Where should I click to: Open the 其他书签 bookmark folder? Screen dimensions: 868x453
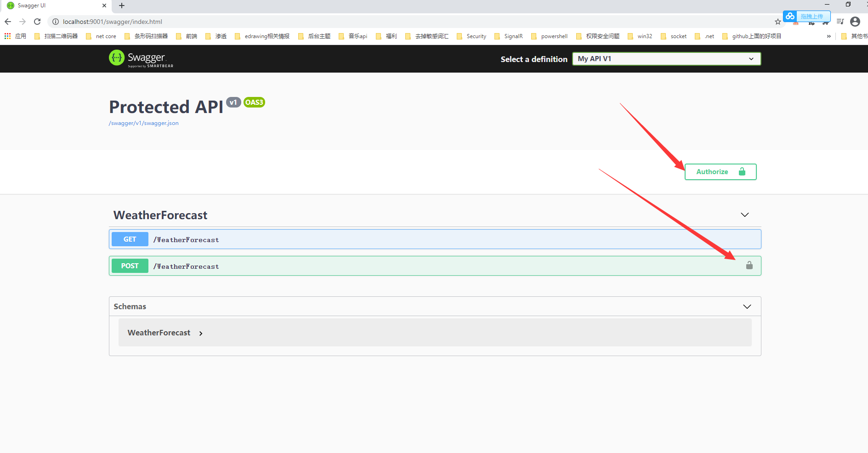pos(854,36)
